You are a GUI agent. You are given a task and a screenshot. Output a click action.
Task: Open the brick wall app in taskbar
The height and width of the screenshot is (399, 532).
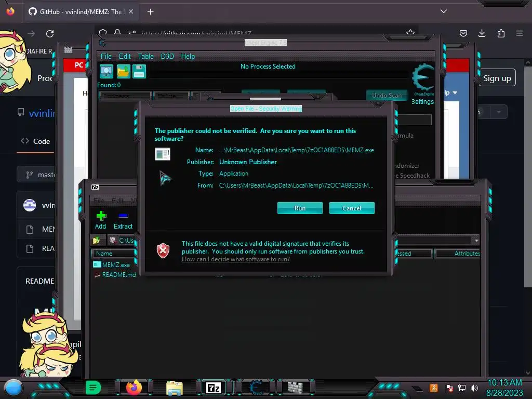tap(295, 388)
